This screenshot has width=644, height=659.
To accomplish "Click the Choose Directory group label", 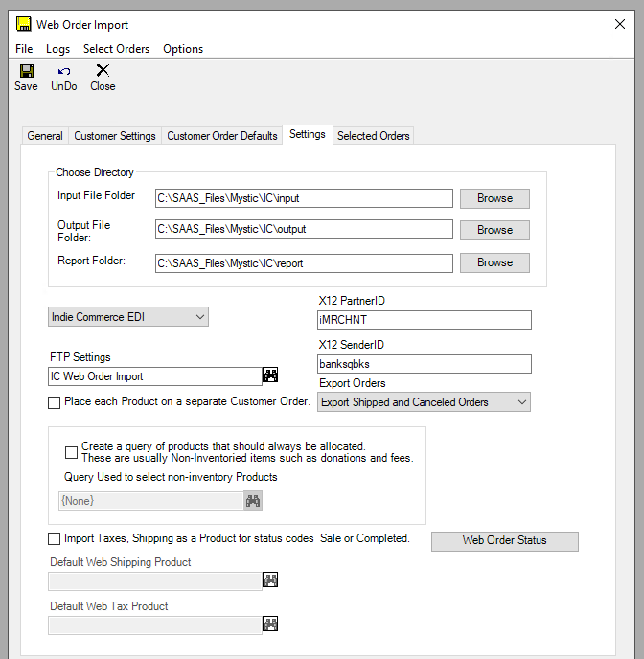I will click(x=95, y=172).
